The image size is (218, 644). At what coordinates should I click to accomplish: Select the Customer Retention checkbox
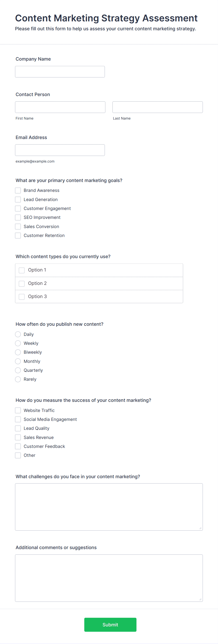(x=18, y=236)
